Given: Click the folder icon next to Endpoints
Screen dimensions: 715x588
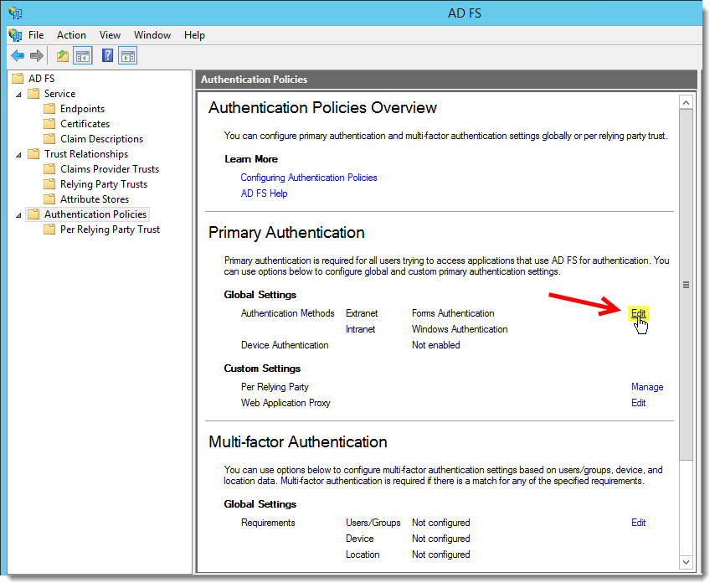Looking at the screenshot, I should [x=49, y=109].
